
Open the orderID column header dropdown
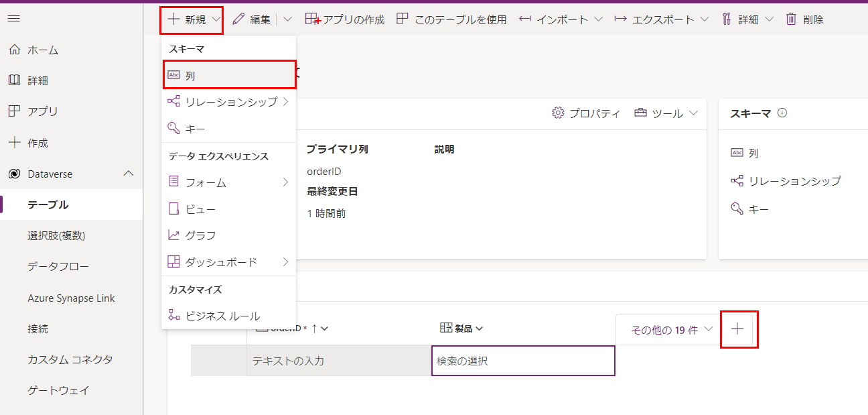(x=324, y=328)
